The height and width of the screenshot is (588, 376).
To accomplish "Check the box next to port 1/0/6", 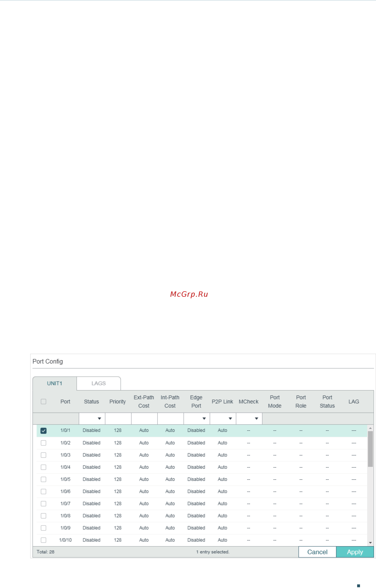I will [x=43, y=491].
